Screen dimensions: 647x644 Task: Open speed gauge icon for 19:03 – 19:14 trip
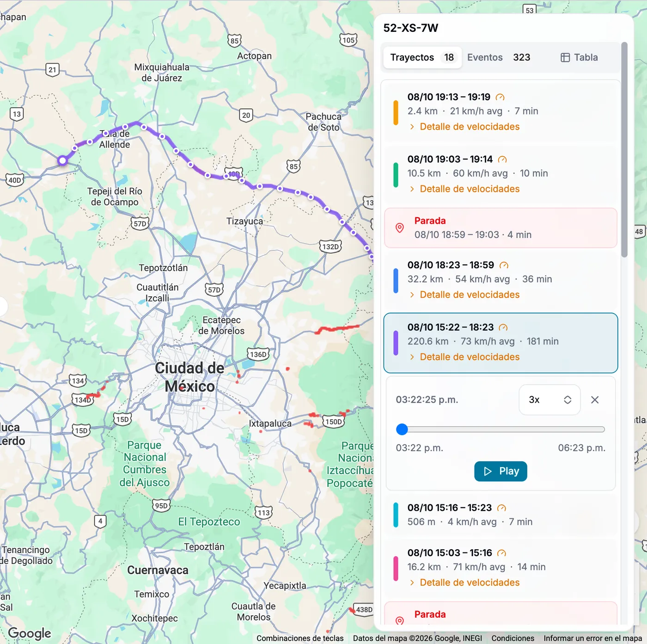[502, 159]
